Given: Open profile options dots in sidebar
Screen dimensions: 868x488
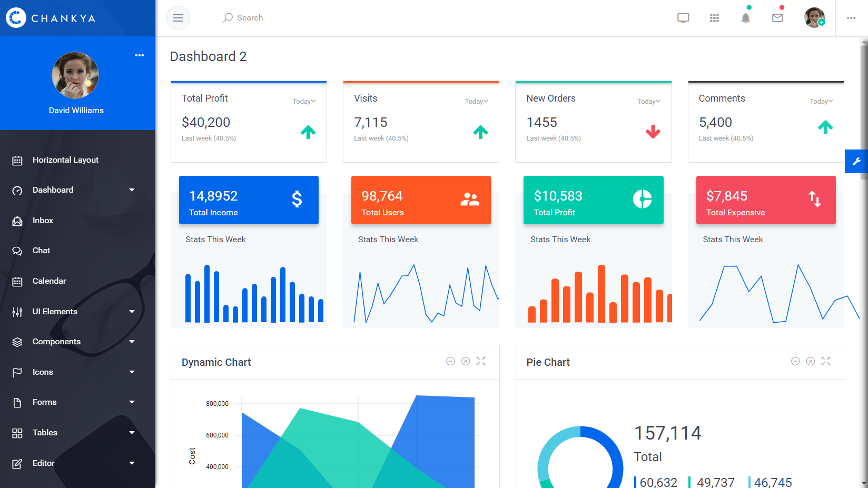Looking at the screenshot, I should [139, 55].
